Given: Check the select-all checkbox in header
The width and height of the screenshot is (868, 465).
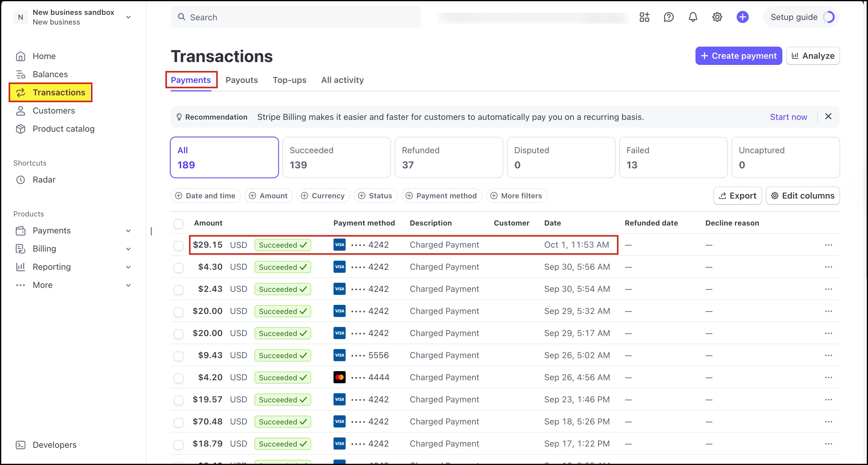Looking at the screenshot, I should click(x=178, y=223).
